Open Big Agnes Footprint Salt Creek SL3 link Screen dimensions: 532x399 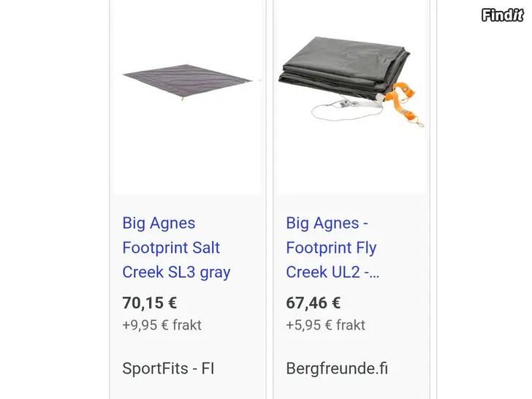[x=176, y=247]
